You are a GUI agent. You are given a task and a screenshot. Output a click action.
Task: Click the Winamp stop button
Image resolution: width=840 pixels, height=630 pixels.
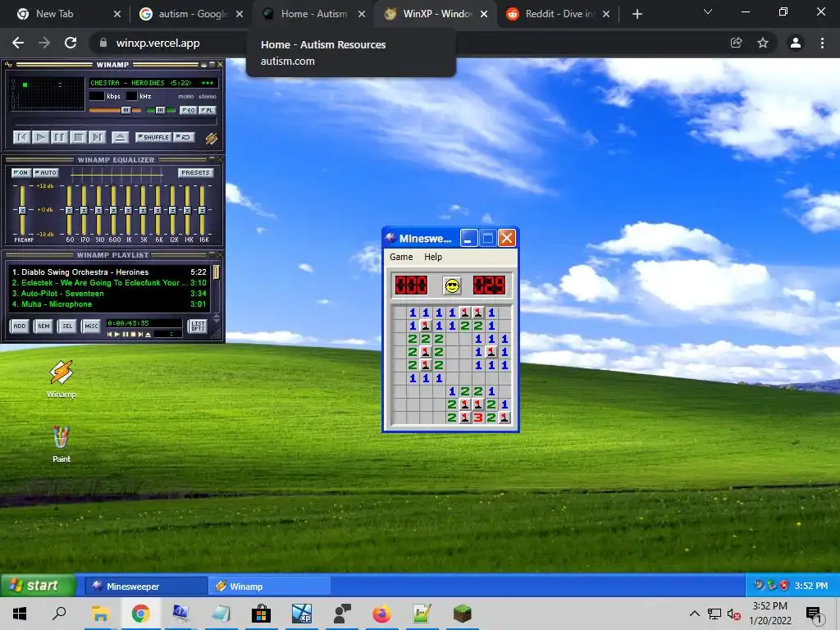[78, 138]
